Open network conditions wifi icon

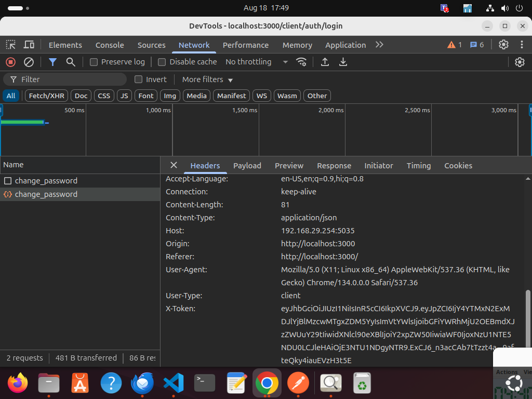click(301, 62)
